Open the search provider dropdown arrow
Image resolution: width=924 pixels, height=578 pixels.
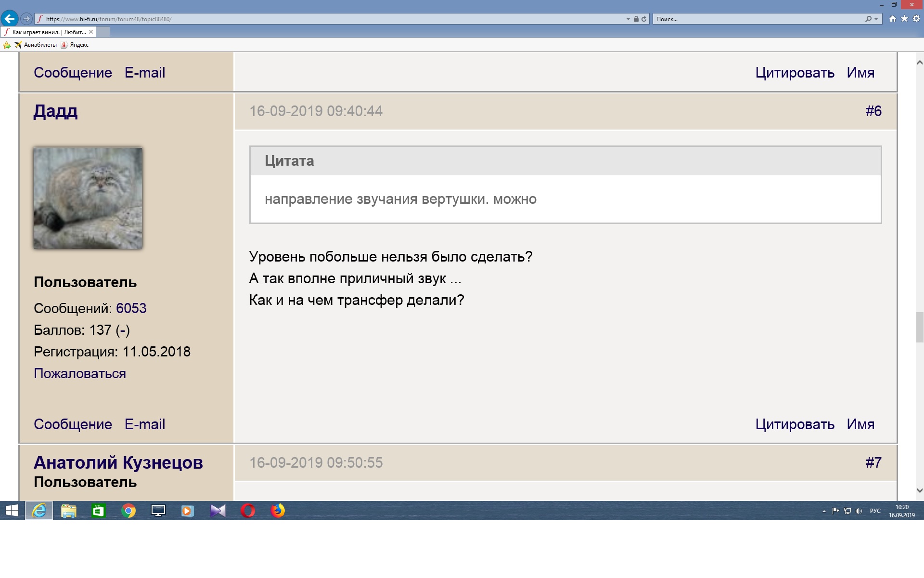click(876, 19)
